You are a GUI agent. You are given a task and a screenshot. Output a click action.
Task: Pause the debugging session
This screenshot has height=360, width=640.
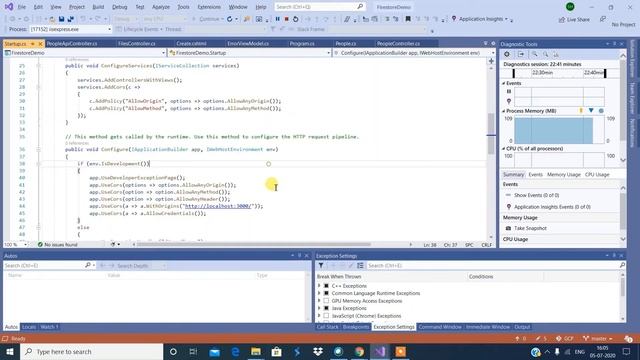pyautogui.click(x=278, y=19)
